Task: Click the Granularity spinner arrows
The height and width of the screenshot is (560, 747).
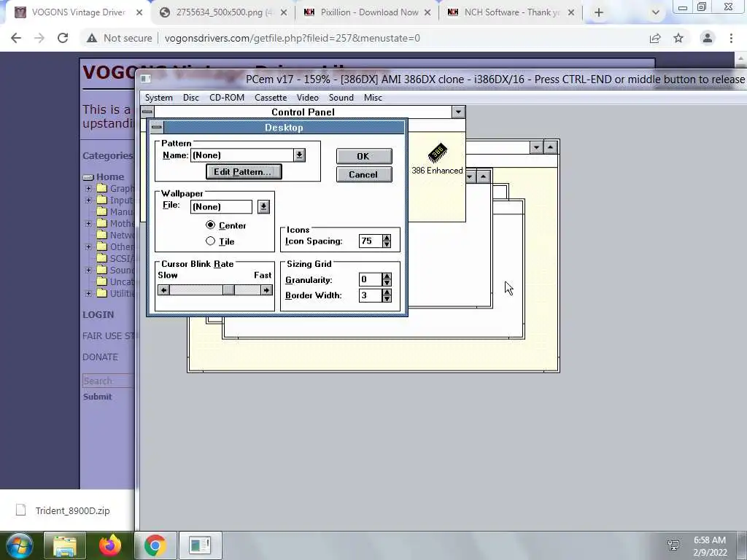Action: point(387,279)
